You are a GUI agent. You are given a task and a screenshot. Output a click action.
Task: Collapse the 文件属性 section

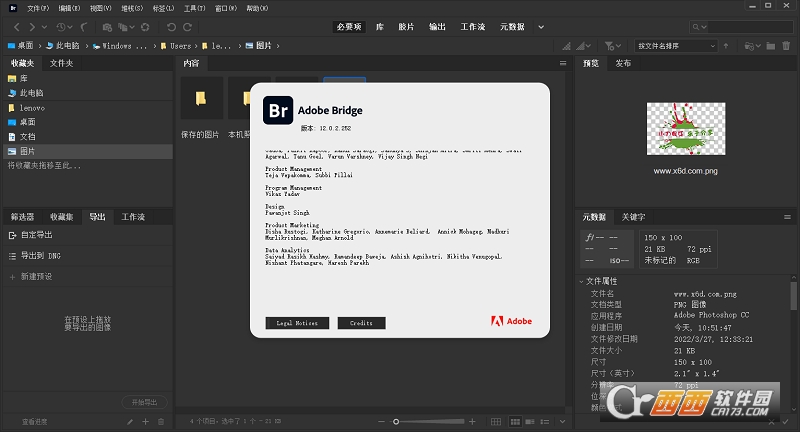tap(583, 281)
